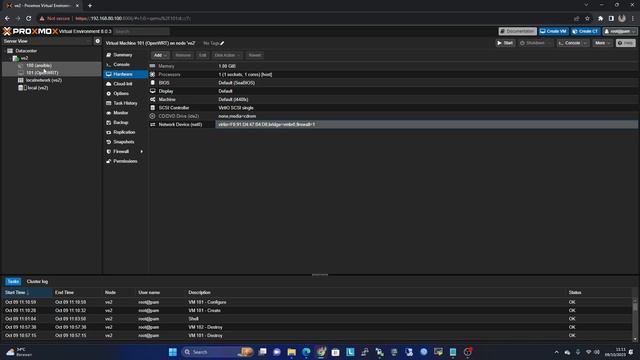The height and width of the screenshot is (360, 640).
Task: Click the Proxmox search field
Action: 142,31
